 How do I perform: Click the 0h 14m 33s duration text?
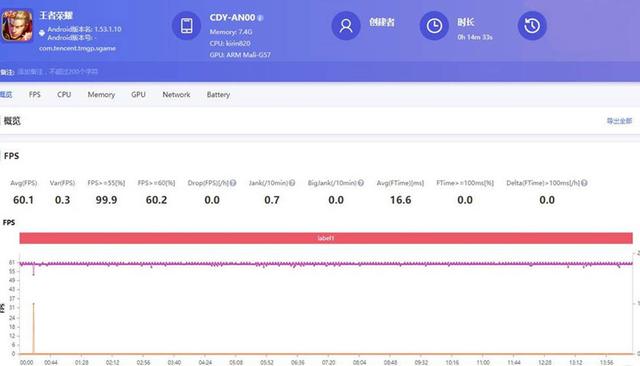[x=475, y=37]
